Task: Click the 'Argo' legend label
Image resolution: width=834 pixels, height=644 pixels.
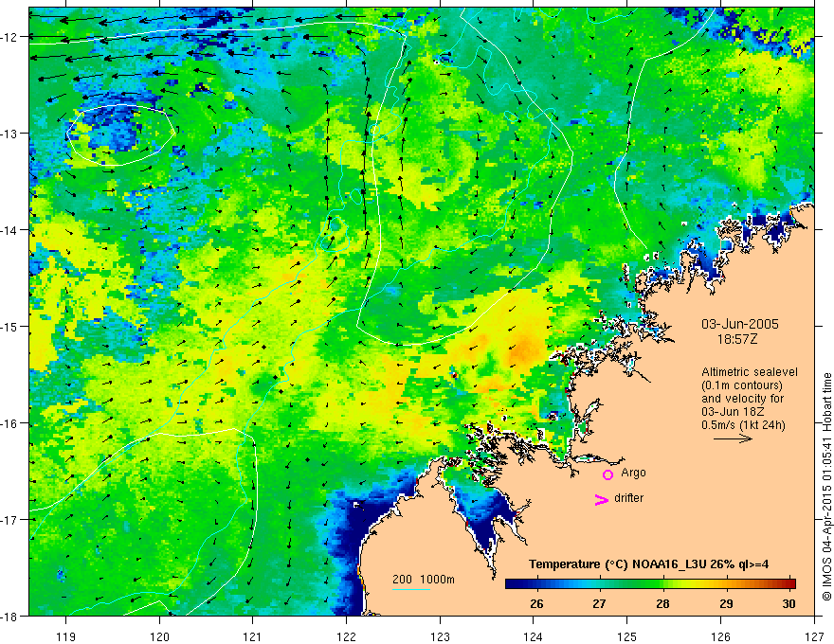Action: coord(633,473)
